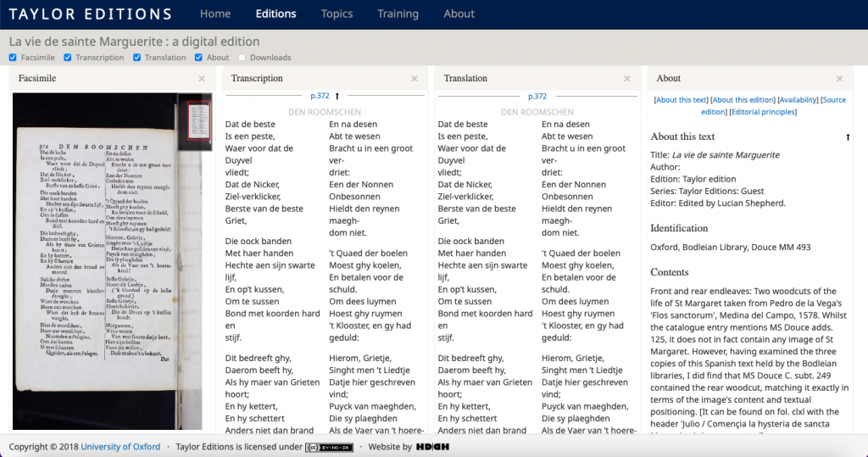Screen dimensions: 868x457
Task: Click the Taylor Editions site logo
Action: coord(90,14)
